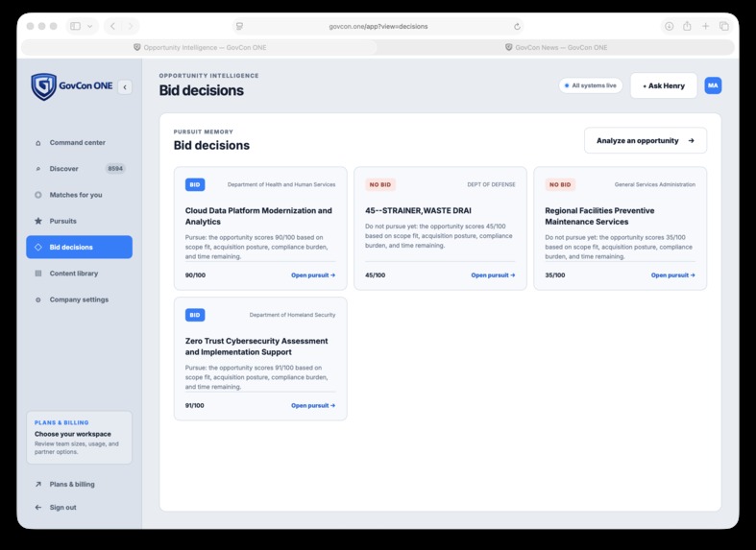Viewport: 756px width, 550px height.
Task: Sign out of the account
Action: [62, 507]
